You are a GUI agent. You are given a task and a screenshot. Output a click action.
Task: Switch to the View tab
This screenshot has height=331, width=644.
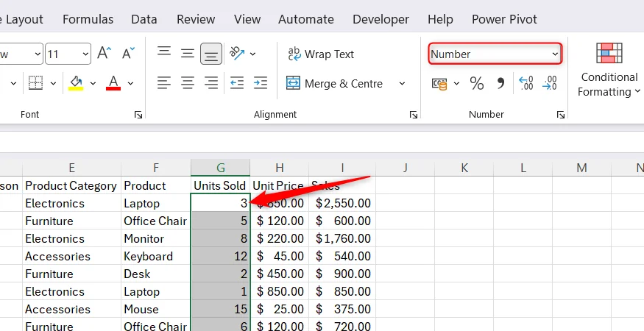pyautogui.click(x=247, y=19)
